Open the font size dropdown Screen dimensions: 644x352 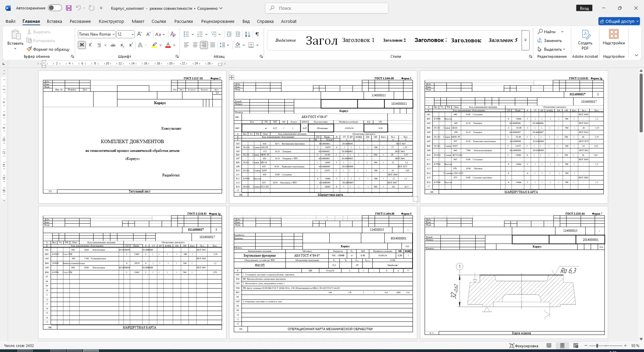(132, 34)
